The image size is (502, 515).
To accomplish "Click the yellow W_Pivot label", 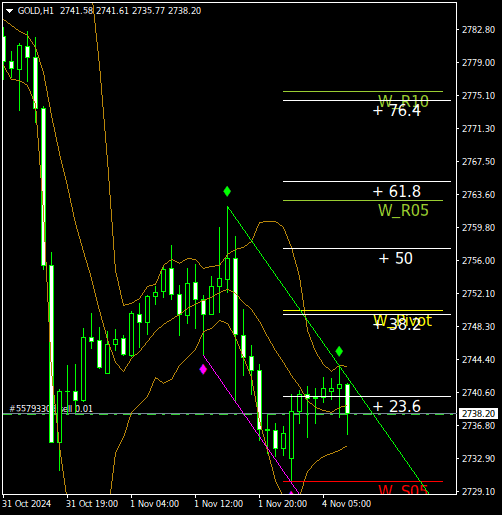I will point(403,320).
